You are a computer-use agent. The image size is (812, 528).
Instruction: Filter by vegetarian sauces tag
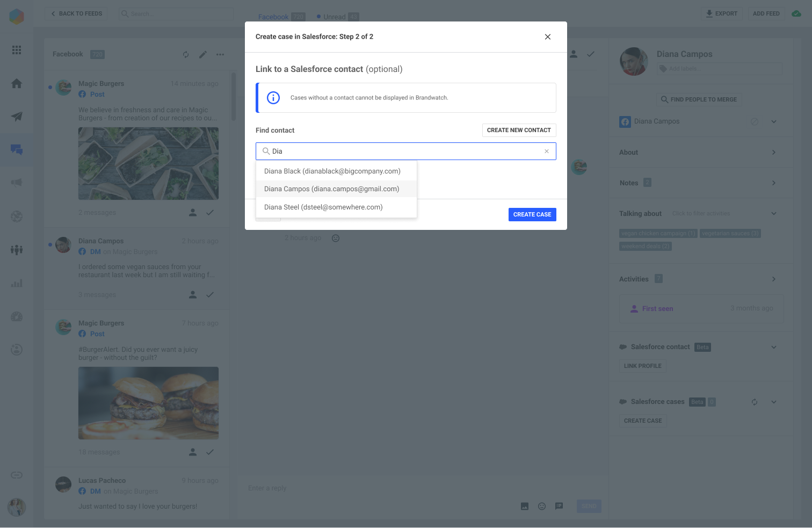pos(730,234)
